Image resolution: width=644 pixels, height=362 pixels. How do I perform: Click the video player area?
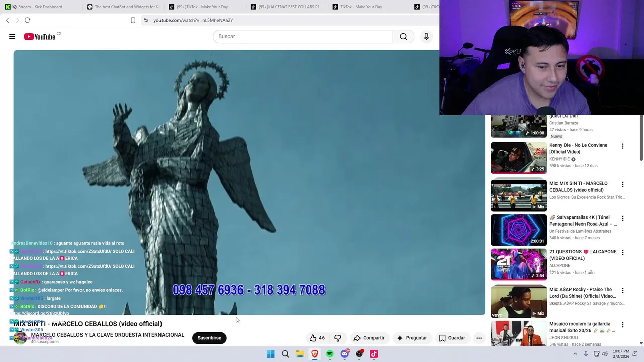click(249, 182)
